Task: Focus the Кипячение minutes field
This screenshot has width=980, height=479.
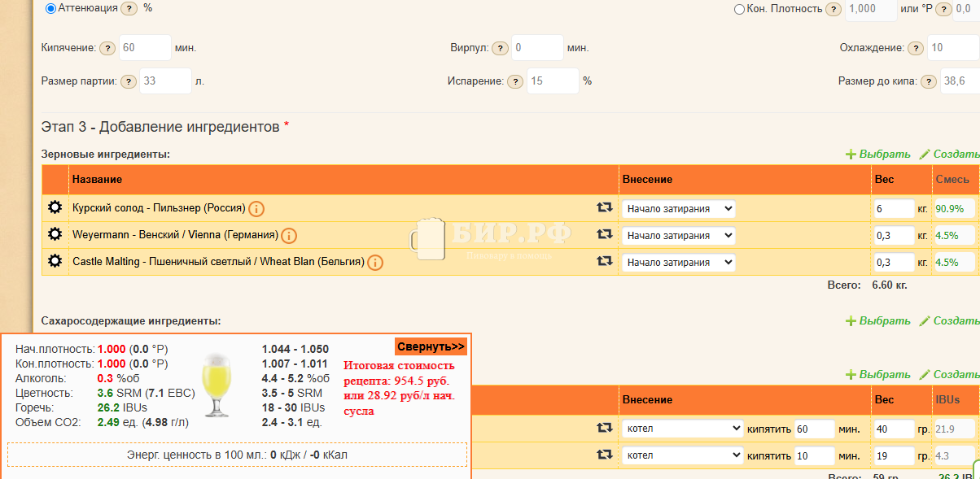Action: point(145,48)
